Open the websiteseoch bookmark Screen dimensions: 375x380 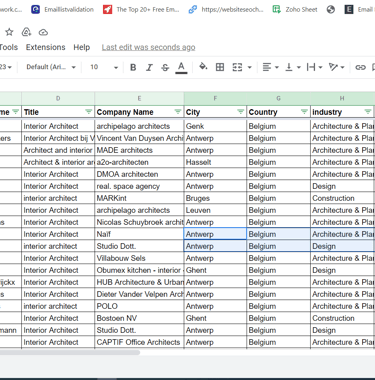[x=226, y=9]
